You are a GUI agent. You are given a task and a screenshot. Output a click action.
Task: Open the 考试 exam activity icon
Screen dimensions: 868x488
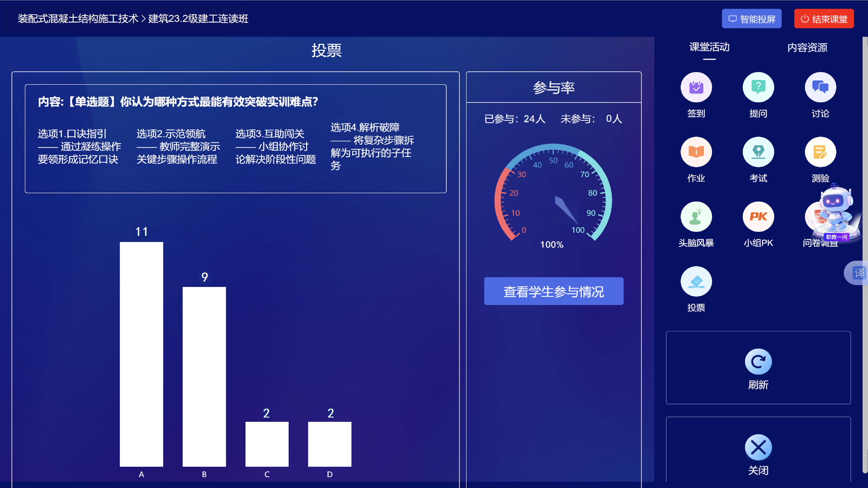point(758,152)
